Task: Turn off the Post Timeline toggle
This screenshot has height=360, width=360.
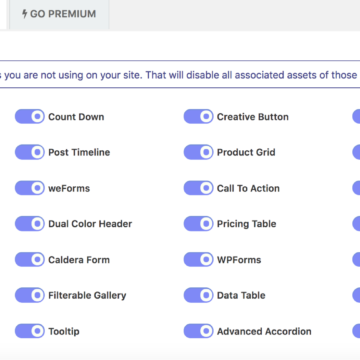Action: (x=30, y=152)
